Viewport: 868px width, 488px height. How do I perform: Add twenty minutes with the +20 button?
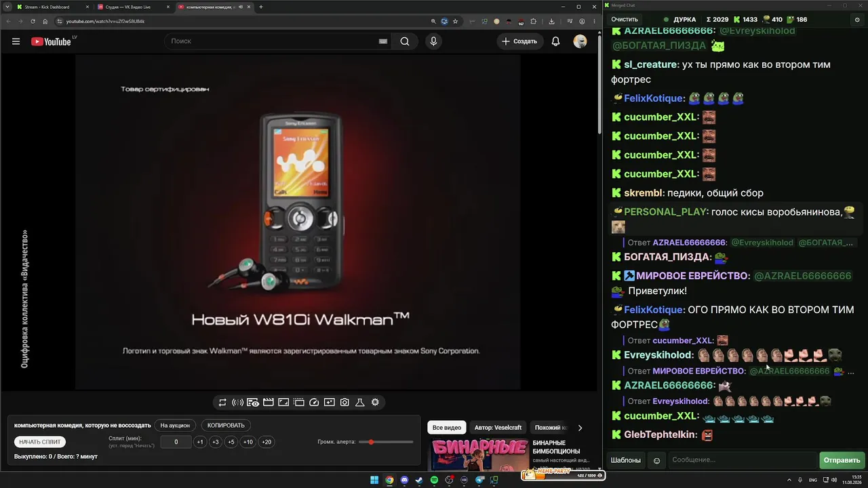pos(267,442)
